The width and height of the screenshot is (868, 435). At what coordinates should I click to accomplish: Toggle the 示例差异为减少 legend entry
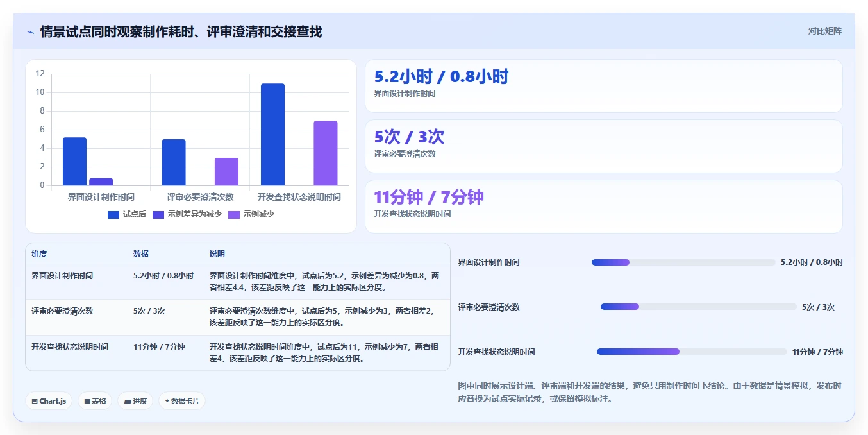[187, 214]
